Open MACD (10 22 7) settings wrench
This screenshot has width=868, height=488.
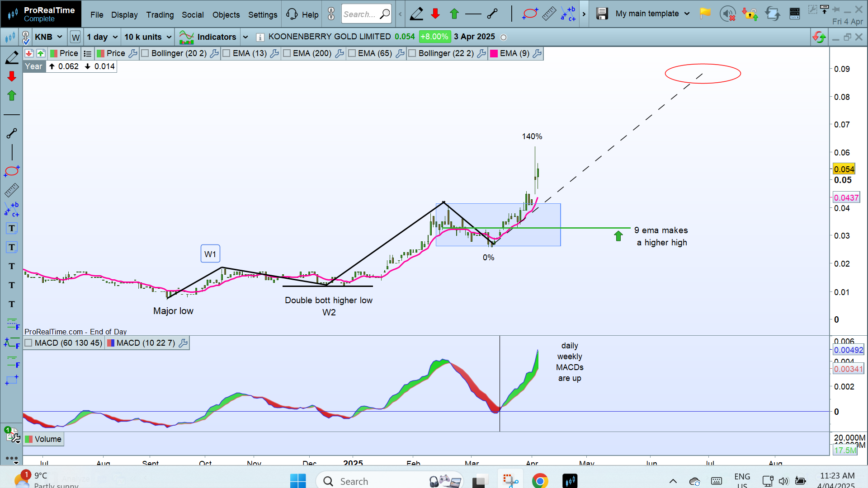pyautogui.click(x=183, y=343)
